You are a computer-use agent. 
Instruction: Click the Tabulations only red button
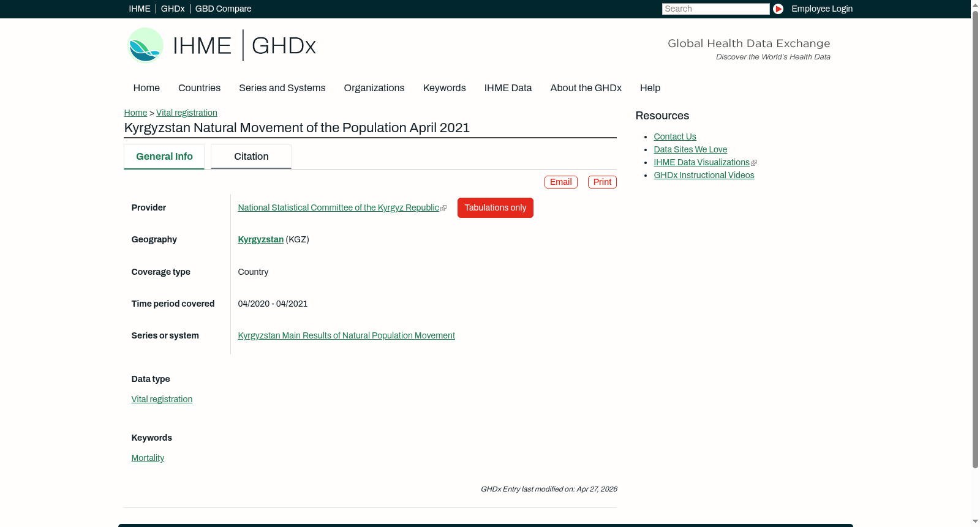coord(496,207)
